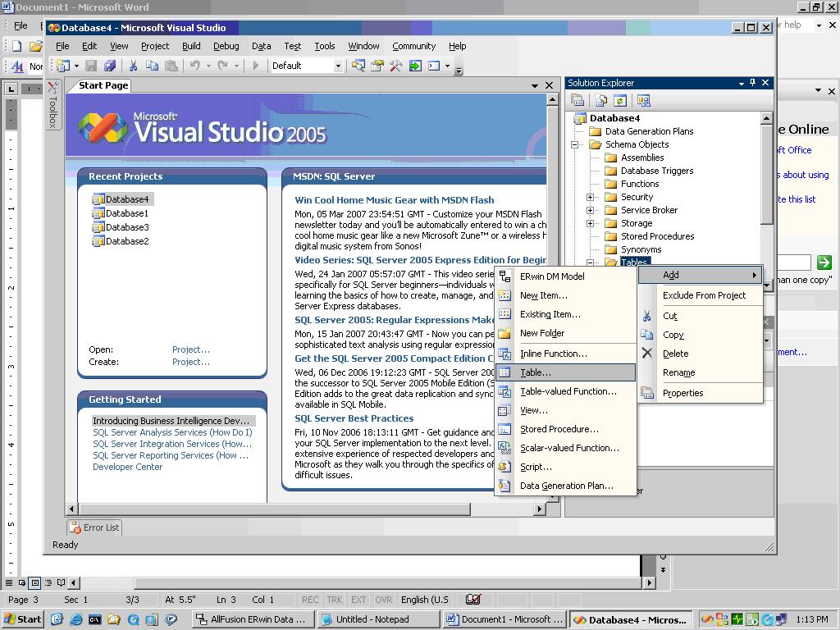Open the Toolbar Options dropdown
Viewport: 840px width, 630px height.
[x=459, y=70]
